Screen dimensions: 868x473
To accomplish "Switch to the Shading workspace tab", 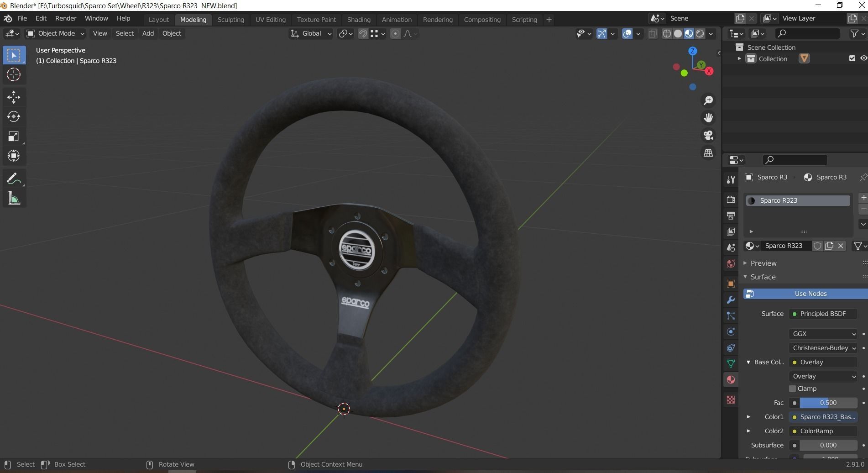I will point(359,20).
